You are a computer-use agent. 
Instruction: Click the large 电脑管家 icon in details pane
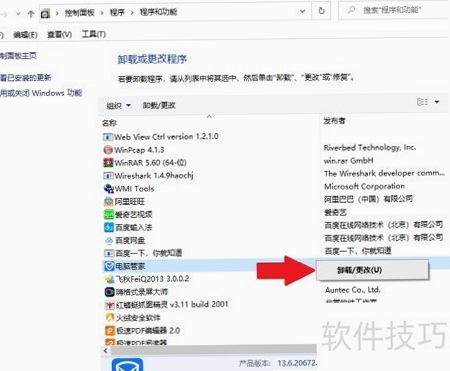click(128, 365)
